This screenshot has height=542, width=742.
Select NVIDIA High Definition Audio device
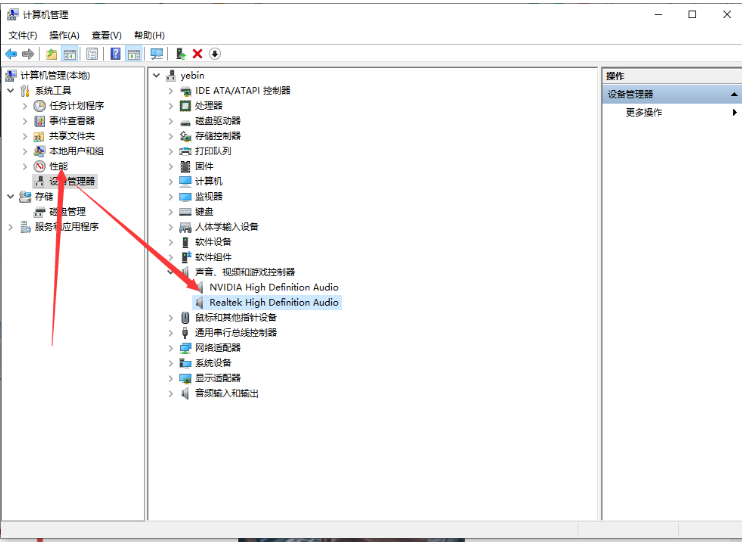[273, 287]
